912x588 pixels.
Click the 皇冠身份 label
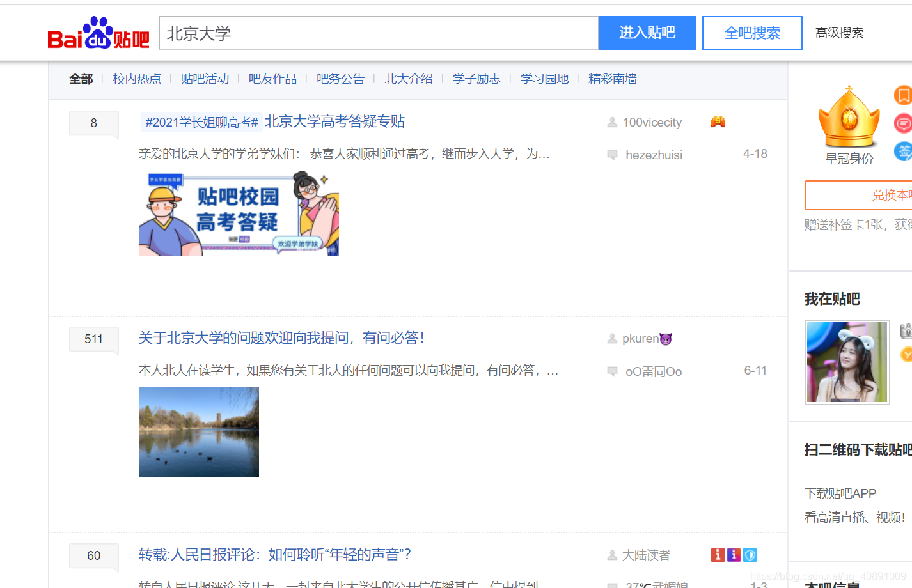coord(849,159)
